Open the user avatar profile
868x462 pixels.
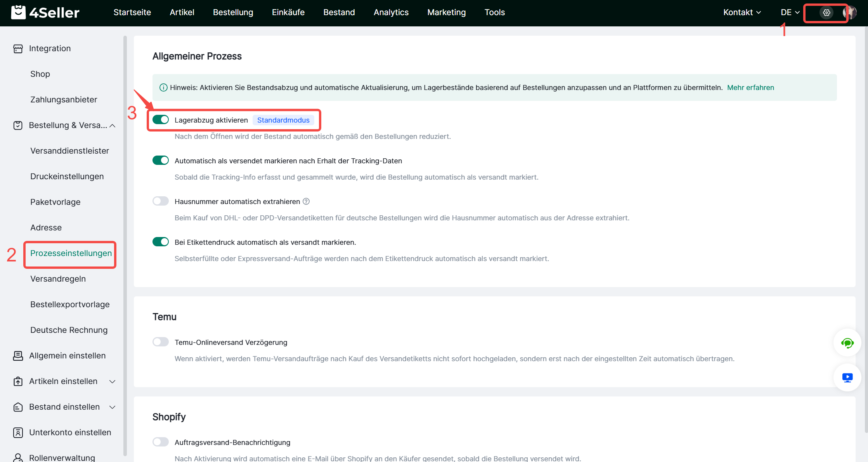(850, 12)
